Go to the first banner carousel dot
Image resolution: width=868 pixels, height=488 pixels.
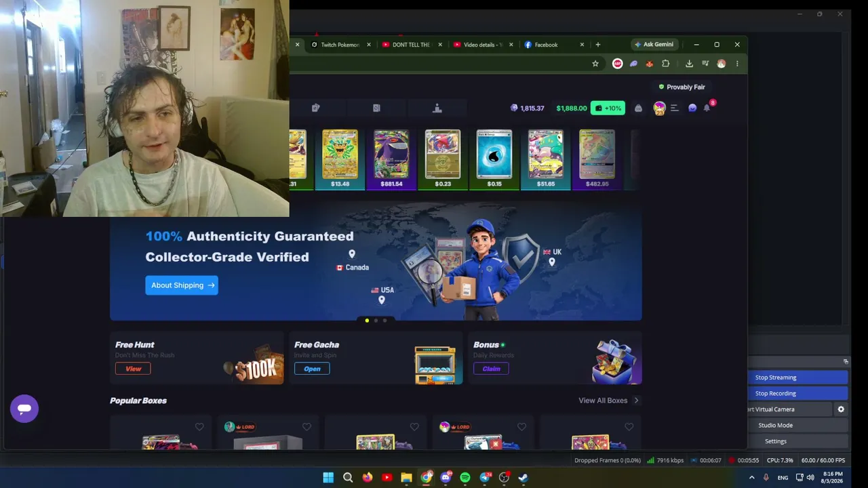coord(367,321)
